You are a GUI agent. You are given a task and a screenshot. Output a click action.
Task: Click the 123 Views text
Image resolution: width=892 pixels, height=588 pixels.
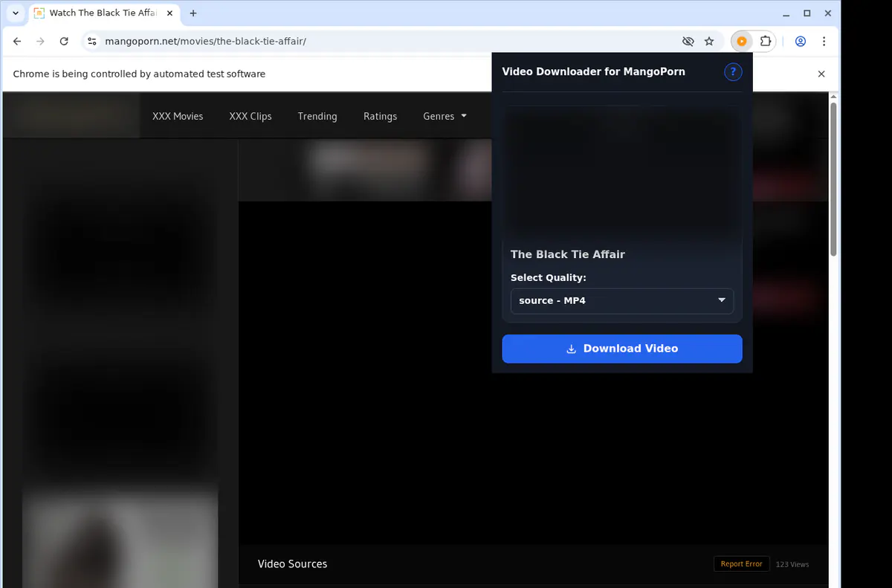click(792, 564)
